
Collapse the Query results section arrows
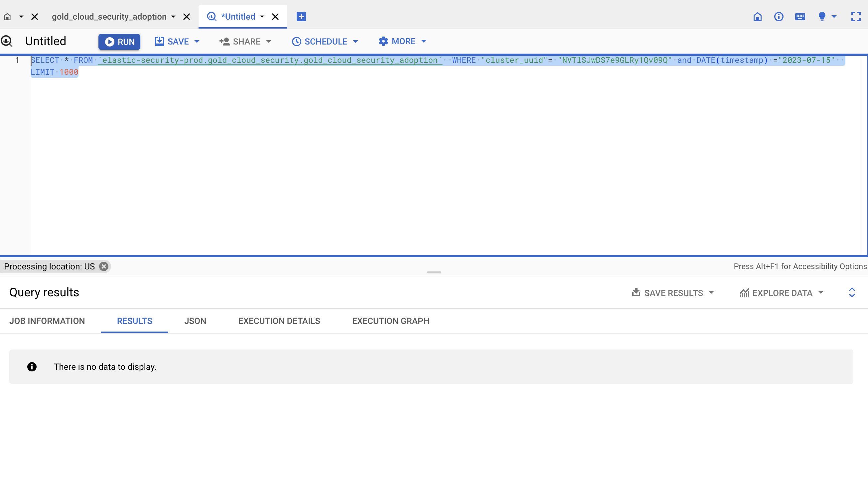[852, 292]
